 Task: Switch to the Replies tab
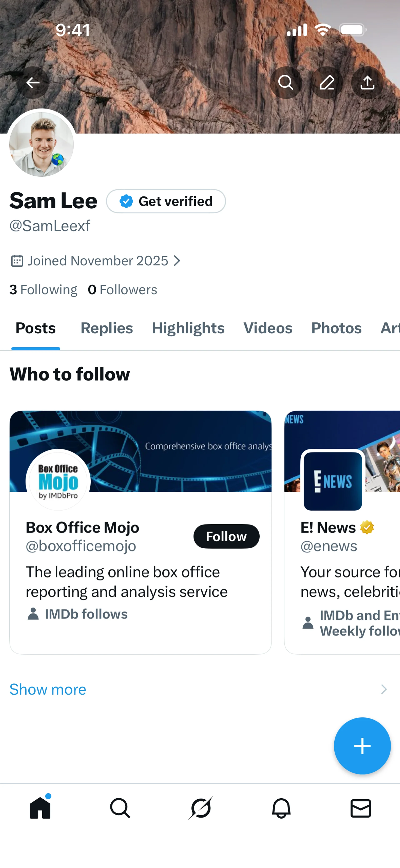point(107,328)
